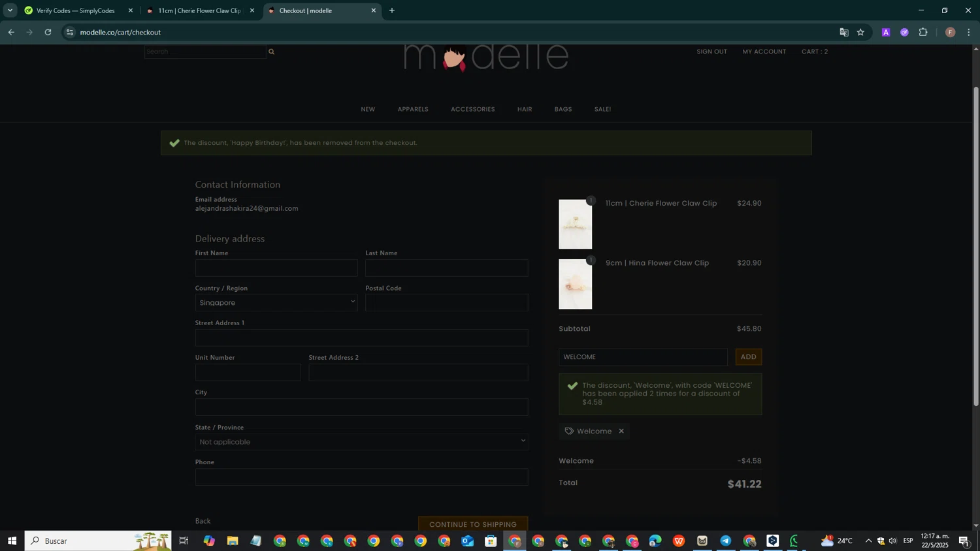This screenshot has width=980, height=551.
Task: Open notification center icon
Action: [x=964, y=541]
